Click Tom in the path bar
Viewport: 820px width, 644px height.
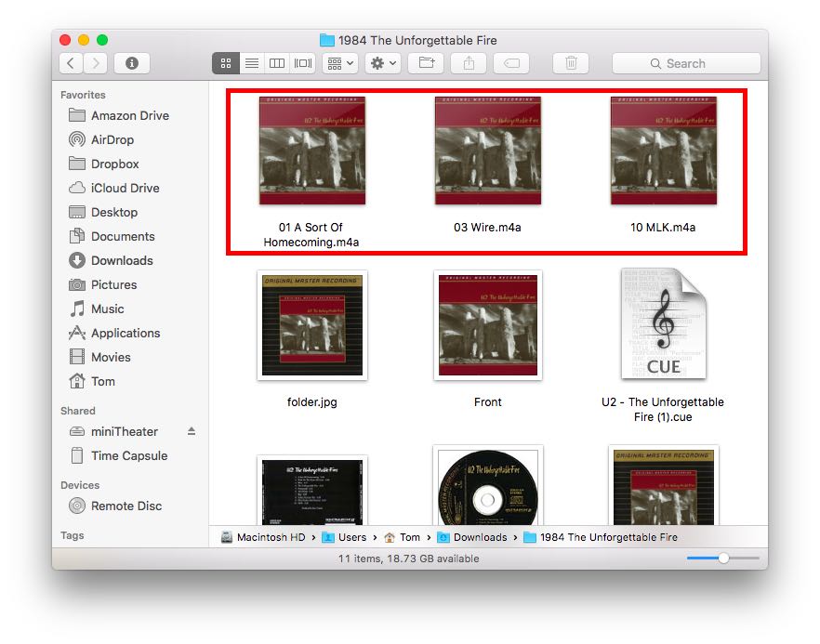(x=403, y=537)
